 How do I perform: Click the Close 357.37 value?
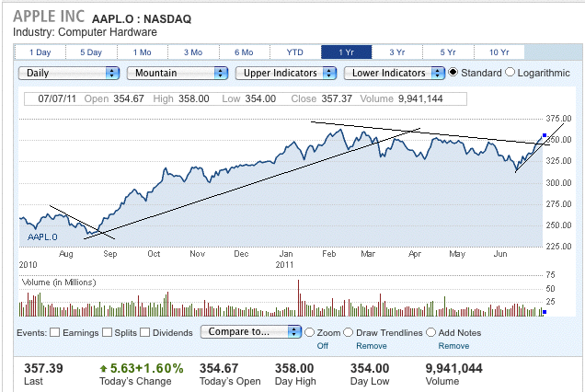[337, 99]
